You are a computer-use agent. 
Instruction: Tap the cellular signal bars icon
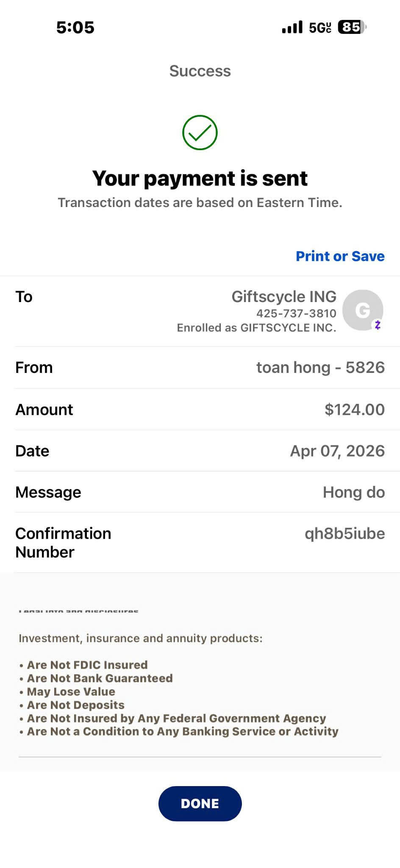point(292,27)
